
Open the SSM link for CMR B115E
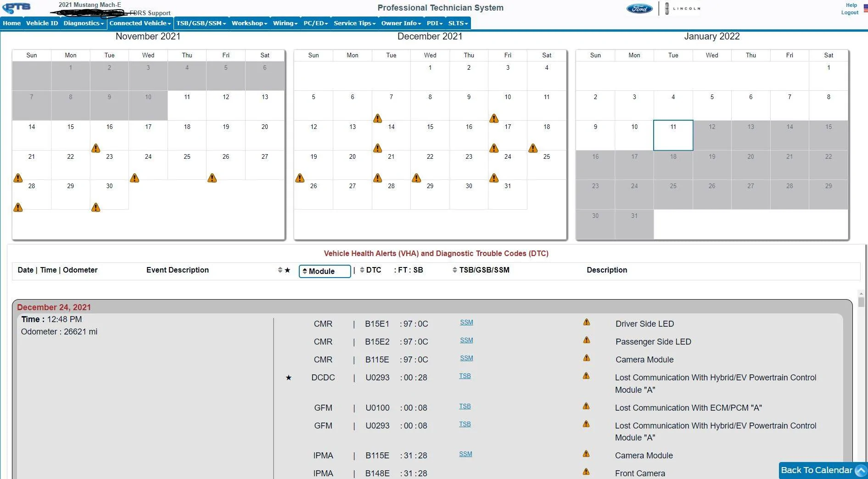(466, 358)
